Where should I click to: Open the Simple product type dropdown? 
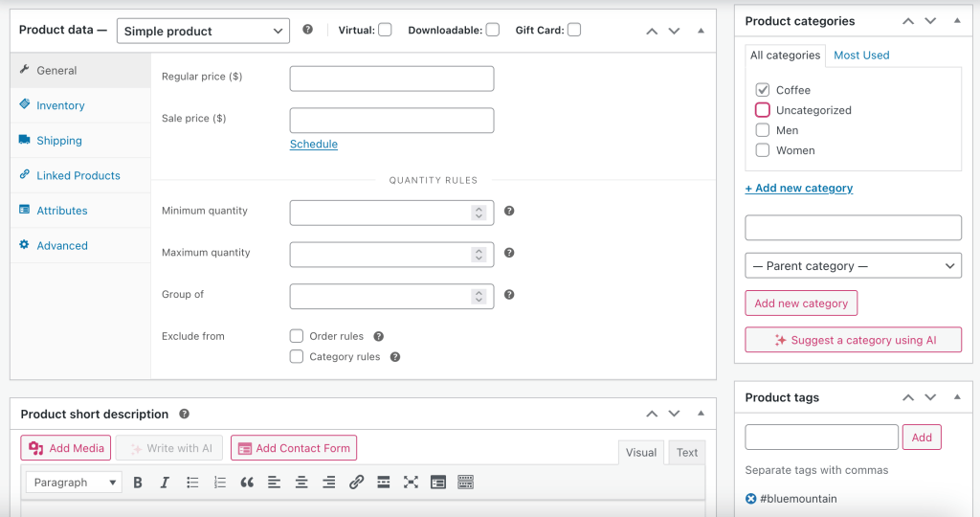tap(203, 31)
